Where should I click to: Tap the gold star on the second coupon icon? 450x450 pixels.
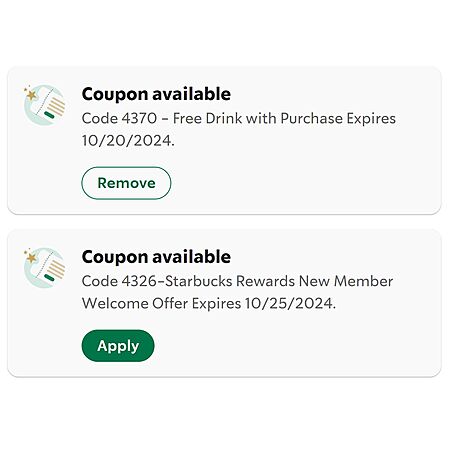(31, 258)
